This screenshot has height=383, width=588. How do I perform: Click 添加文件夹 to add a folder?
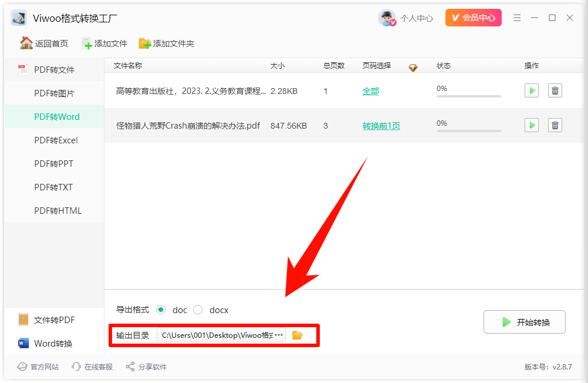[x=166, y=43]
